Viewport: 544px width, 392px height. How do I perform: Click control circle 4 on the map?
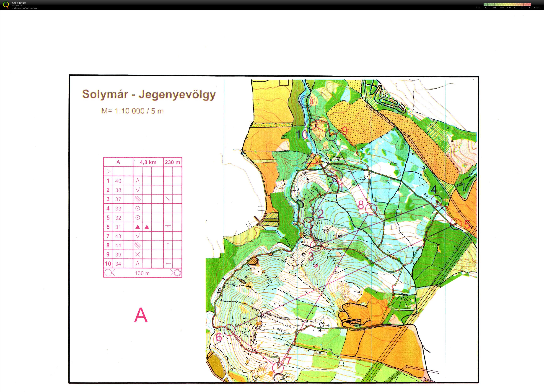click(436, 201)
